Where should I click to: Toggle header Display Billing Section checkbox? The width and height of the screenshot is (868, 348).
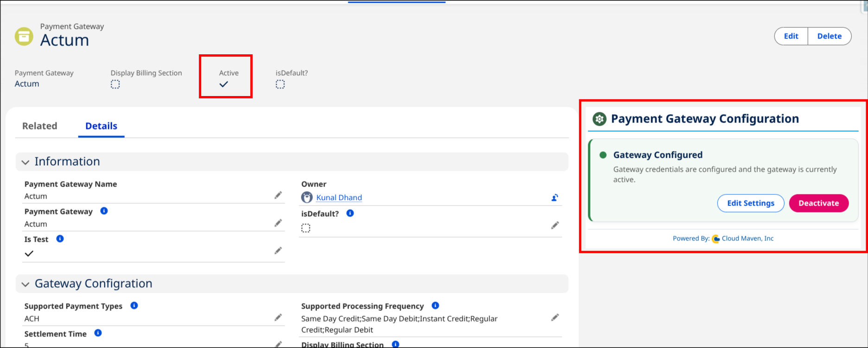pyautogui.click(x=115, y=84)
